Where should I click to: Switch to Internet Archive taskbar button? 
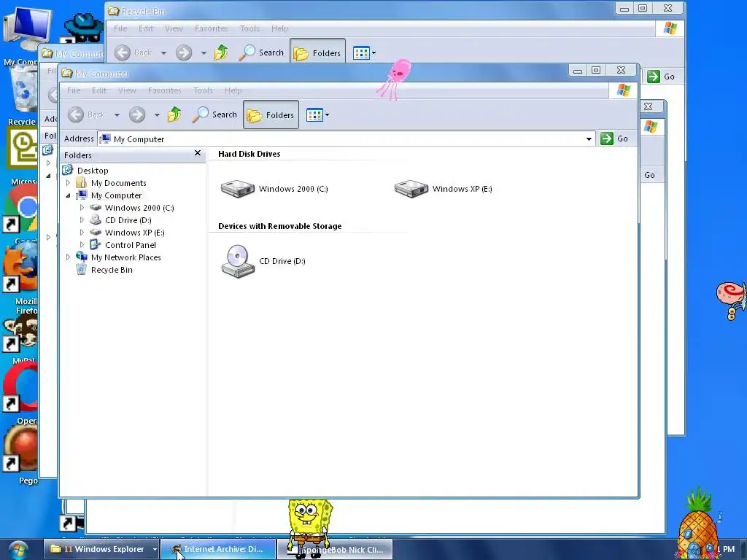click(x=218, y=549)
